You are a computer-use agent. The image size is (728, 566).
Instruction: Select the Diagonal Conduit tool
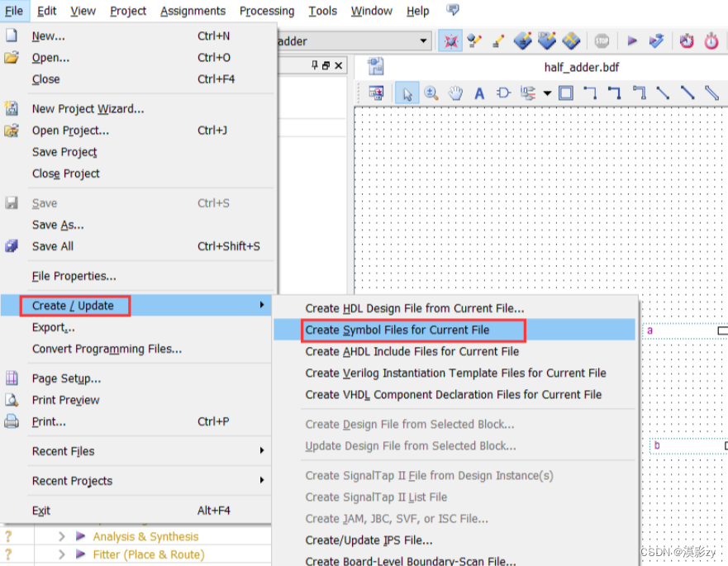711,93
